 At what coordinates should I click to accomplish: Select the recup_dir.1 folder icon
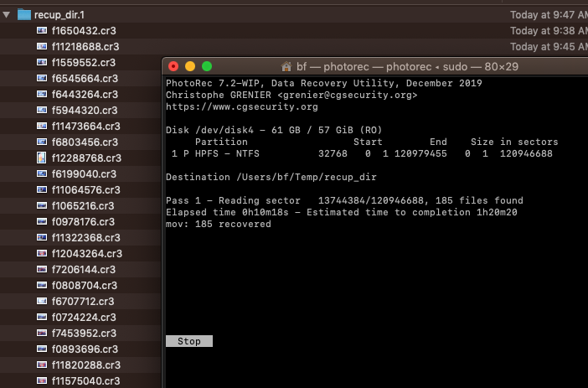tap(24, 14)
